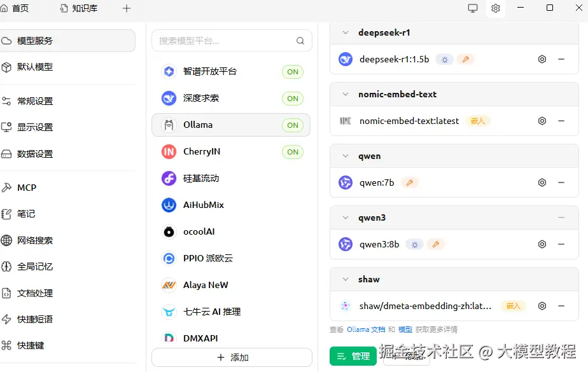Open 快捷短语 settings section

click(x=67, y=319)
